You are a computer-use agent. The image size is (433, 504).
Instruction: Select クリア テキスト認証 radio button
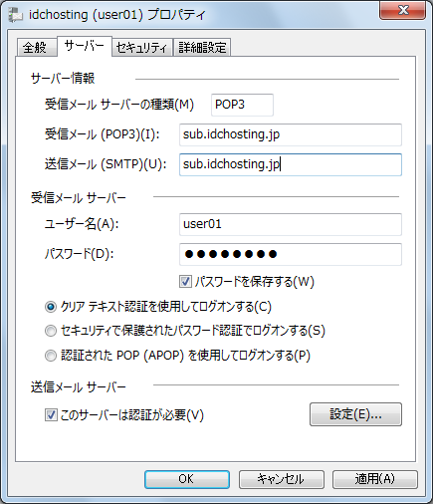point(51,307)
